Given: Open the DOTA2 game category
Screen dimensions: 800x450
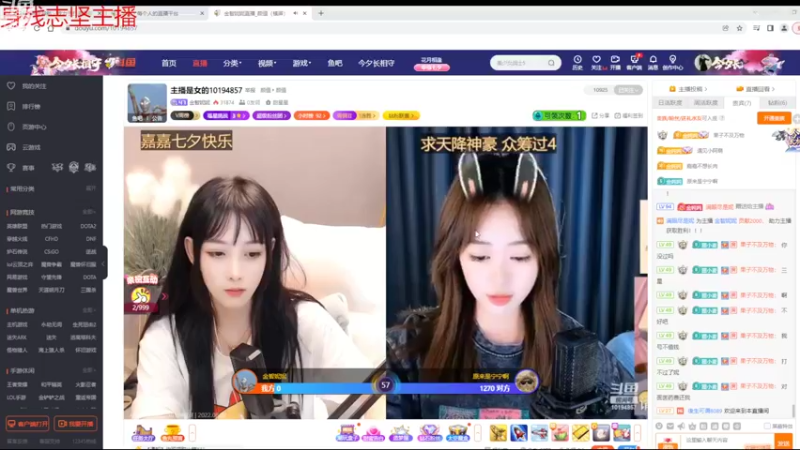Looking at the screenshot, I should point(88,226).
